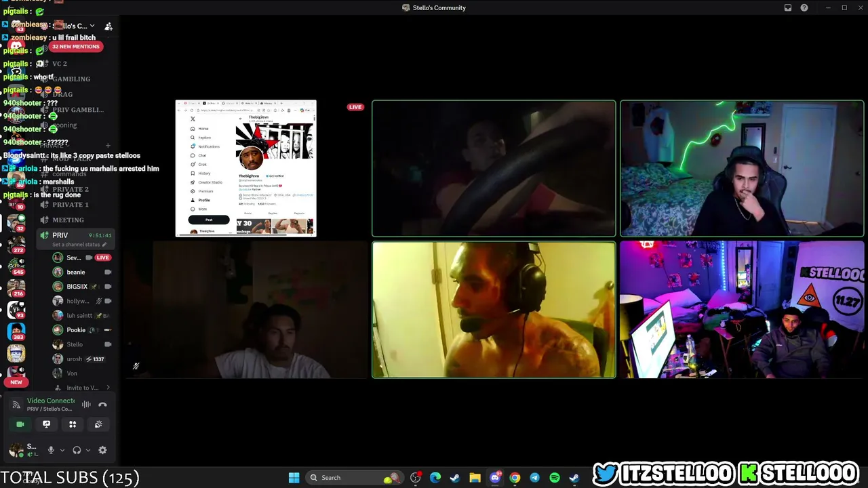868x488 pixels.
Task: Open the server icon with the 93 badge
Action: coord(16,310)
